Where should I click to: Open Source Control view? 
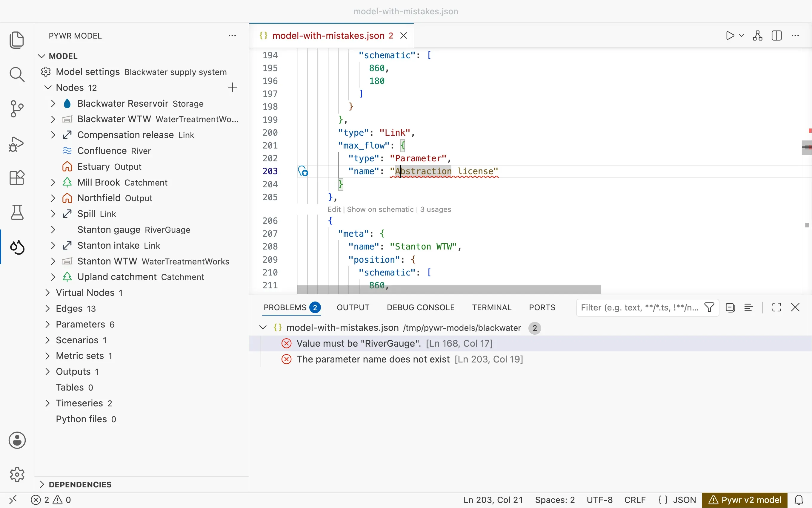click(17, 108)
